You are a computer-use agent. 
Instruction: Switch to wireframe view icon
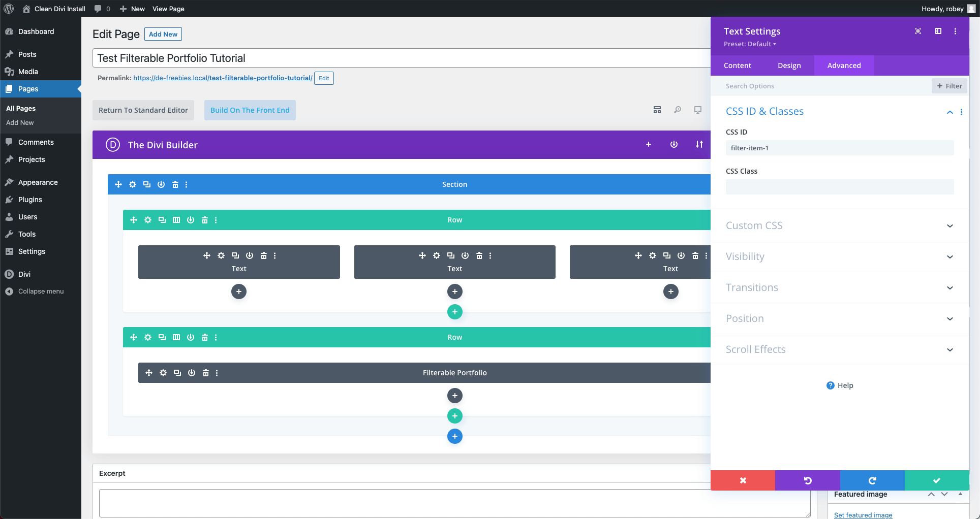pyautogui.click(x=657, y=110)
